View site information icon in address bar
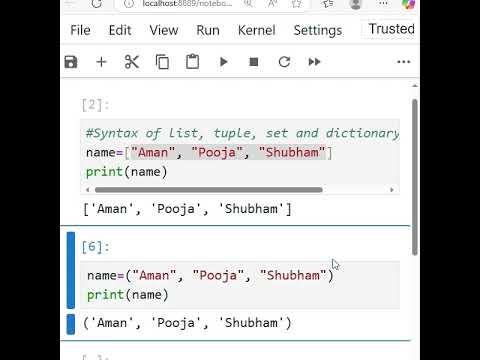 tap(129, 4)
